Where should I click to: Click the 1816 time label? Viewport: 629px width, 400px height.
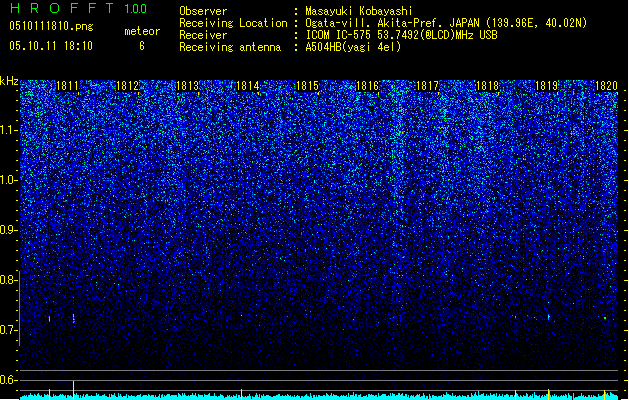tap(367, 86)
